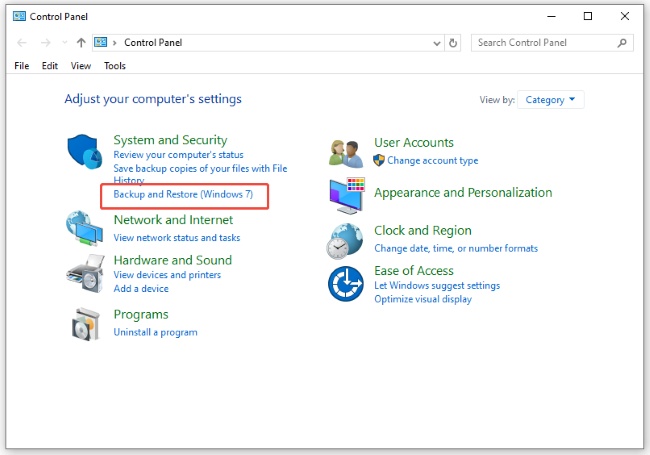Click Change account type
Viewport: 650px width, 455px height.
[x=433, y=160]
